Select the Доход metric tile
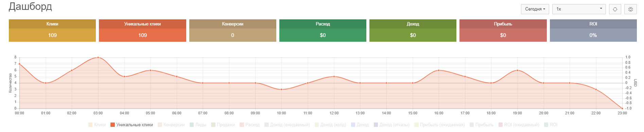This screenshot has width=644, height=132. 413,31
